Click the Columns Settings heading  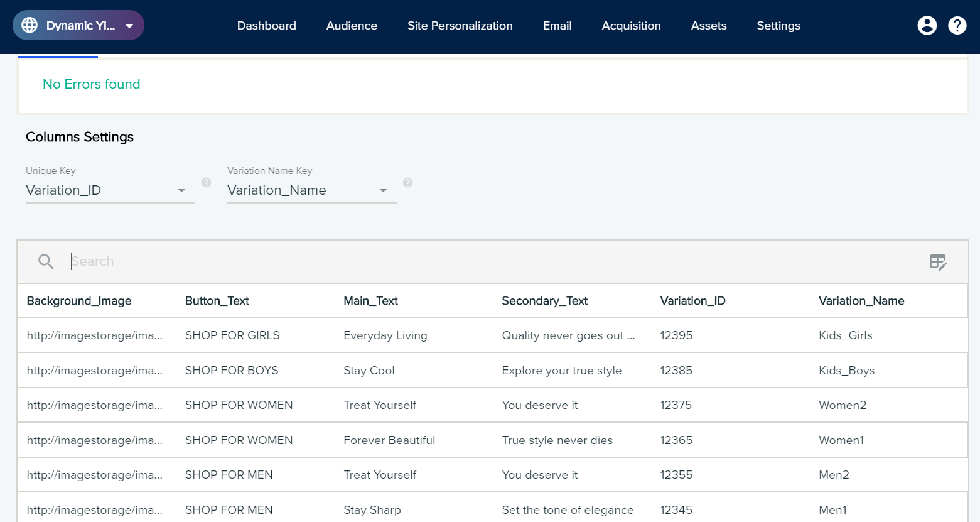click(80, 137)
